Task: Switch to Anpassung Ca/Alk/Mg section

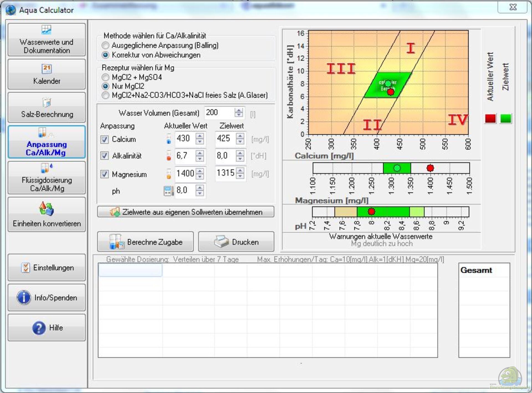Action: 46,142
